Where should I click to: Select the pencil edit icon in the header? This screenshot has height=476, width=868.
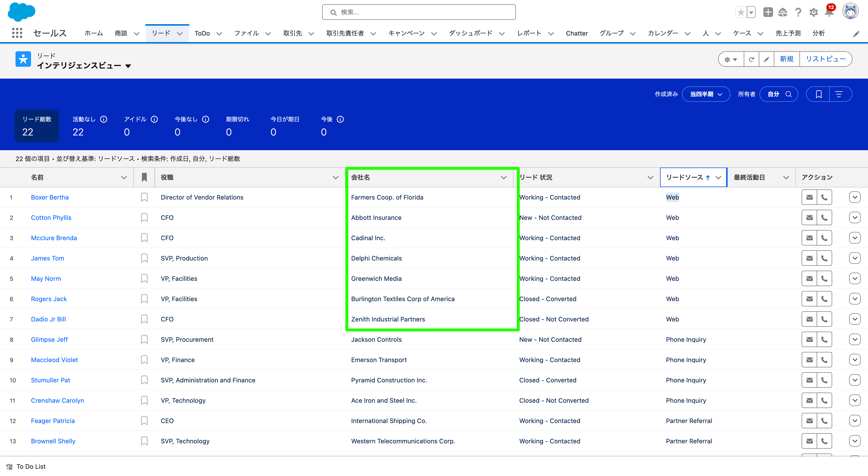click(x=767, y=59)
